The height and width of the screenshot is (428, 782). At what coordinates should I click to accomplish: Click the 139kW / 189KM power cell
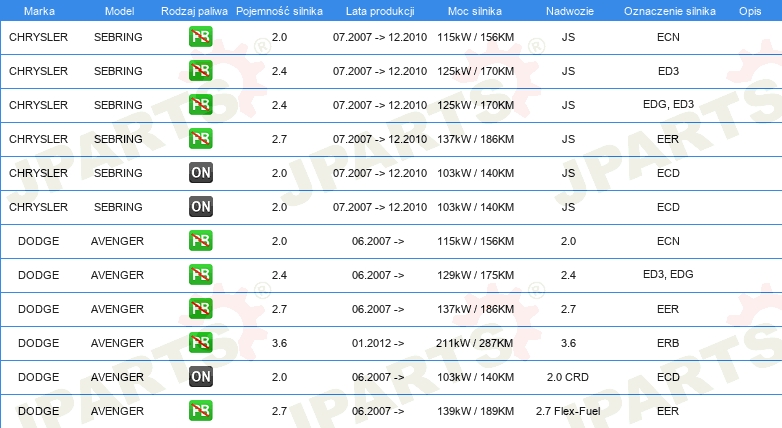pyautogui.click(x=475, y=411)
